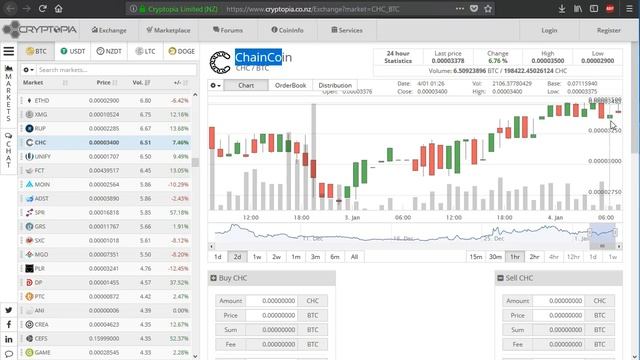Click the Login link
The height and width of the screenshot is (360, 640).
[549, 30]
